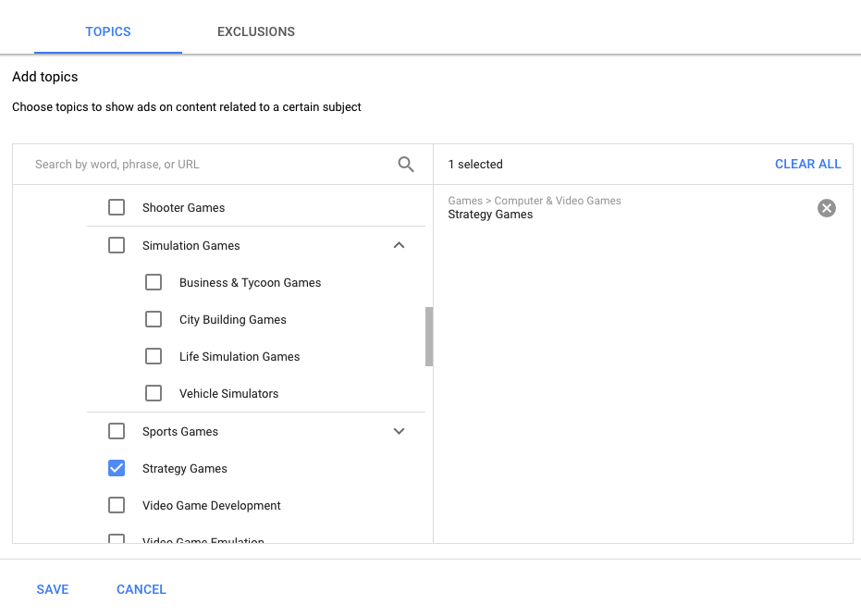Select Life Simulation Games checkbox
Viewport: 861px width, 616px height.
pos(154,357)
